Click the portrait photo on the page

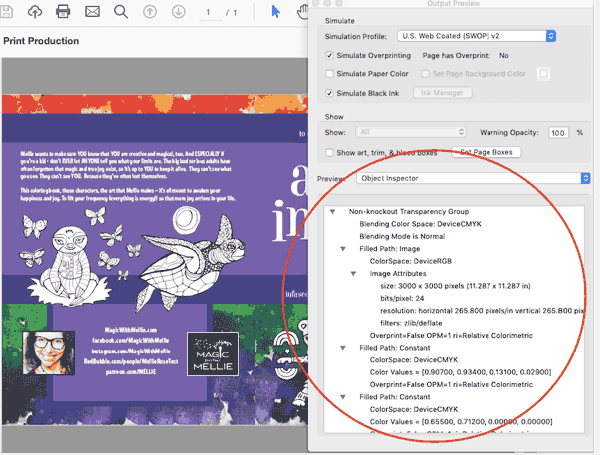pyautogui.click(x=49, y=353)
